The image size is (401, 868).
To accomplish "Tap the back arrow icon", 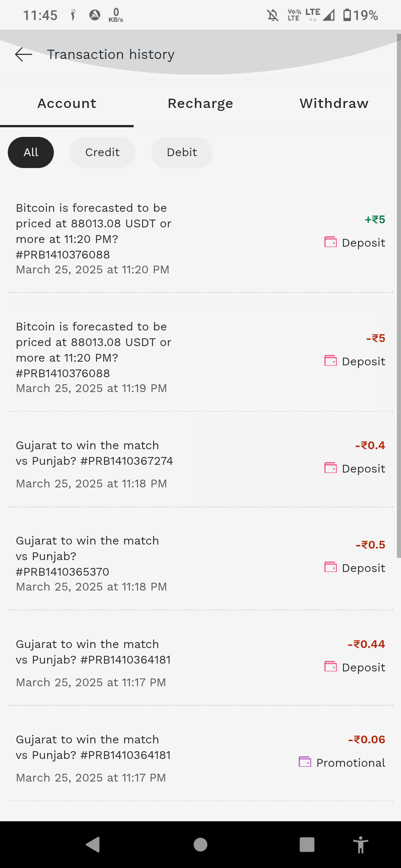I will (24, 55).
